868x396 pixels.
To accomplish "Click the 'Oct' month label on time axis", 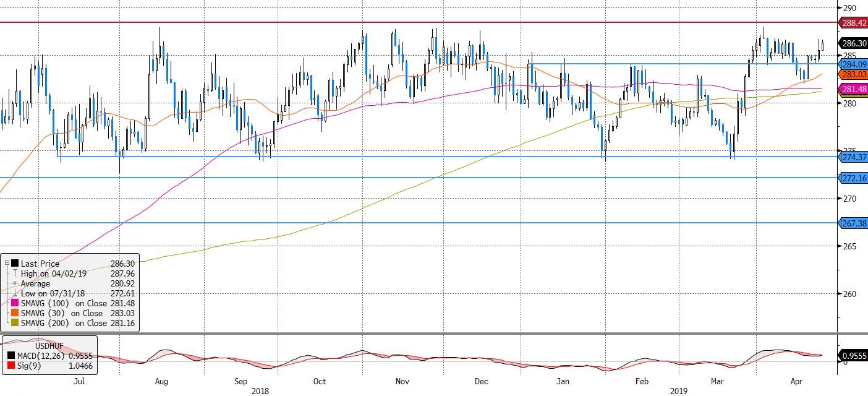I will click(320, 382).
